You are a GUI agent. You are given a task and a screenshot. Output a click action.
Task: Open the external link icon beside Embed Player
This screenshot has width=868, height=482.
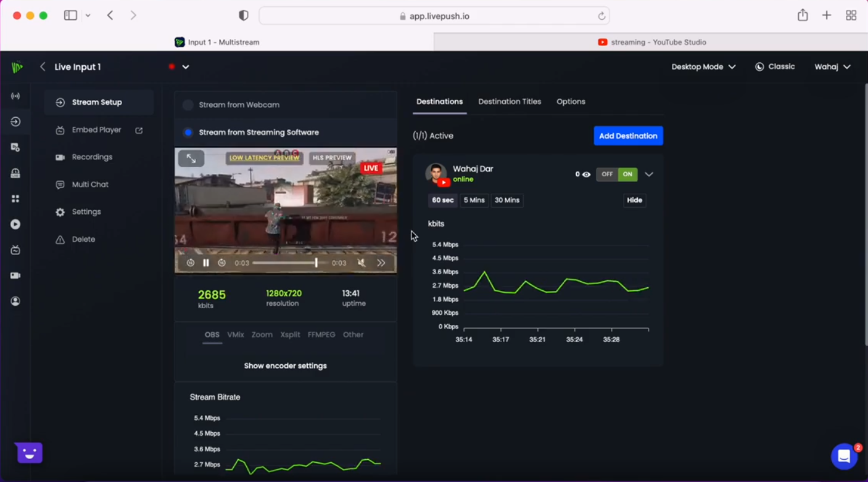[139, 130]
